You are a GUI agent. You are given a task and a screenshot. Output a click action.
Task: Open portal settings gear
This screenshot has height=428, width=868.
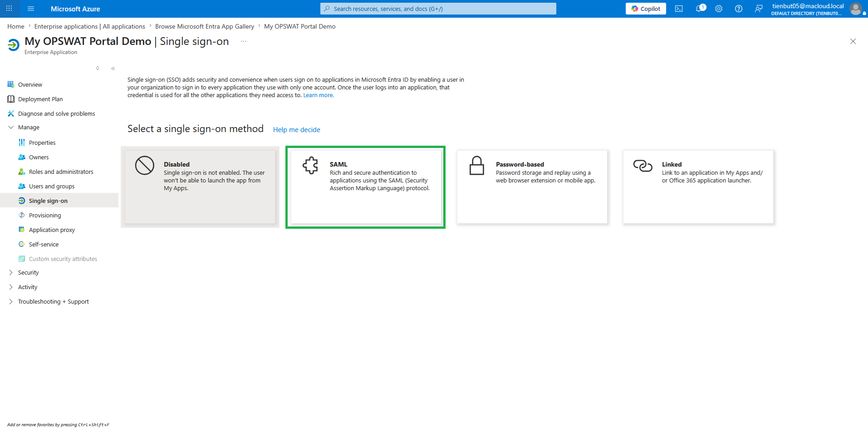coord(719,9)
